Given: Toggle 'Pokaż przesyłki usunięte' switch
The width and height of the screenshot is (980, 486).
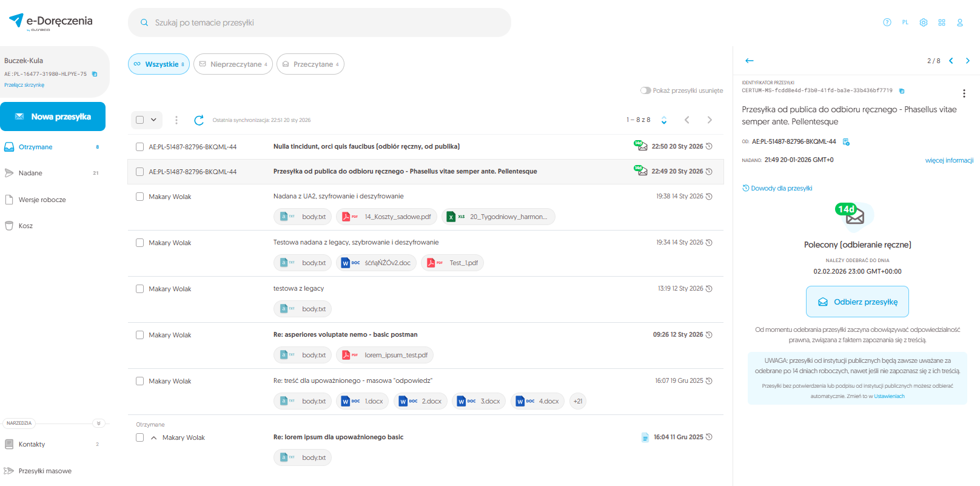Looking at the screenshot, I should coord(645,90).
